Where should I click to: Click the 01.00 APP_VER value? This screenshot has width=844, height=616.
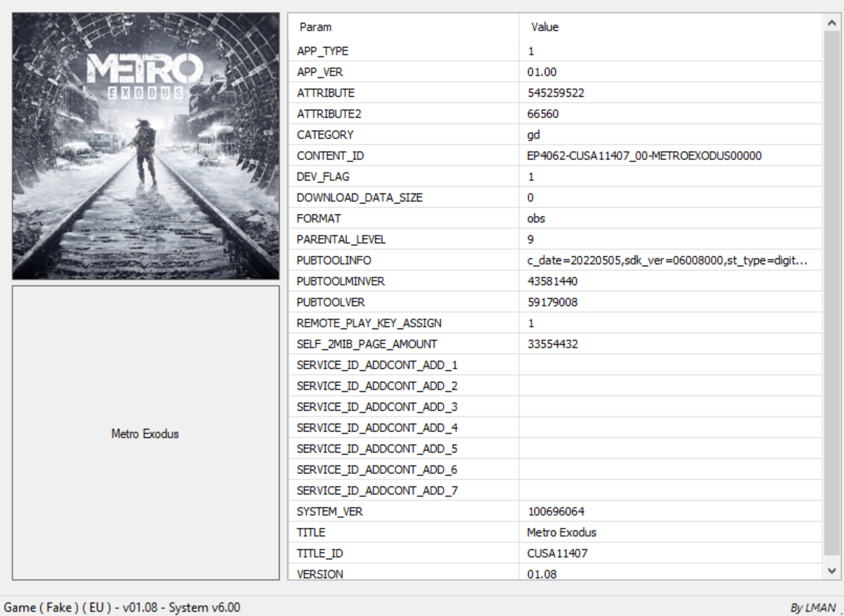coord(542,72)
